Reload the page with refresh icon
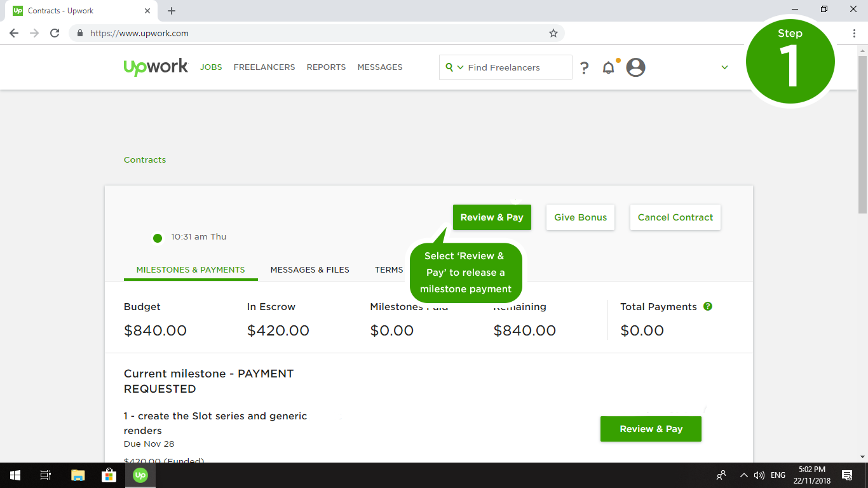The height and width of the screenshot is (488, 868). coord(55,33)
